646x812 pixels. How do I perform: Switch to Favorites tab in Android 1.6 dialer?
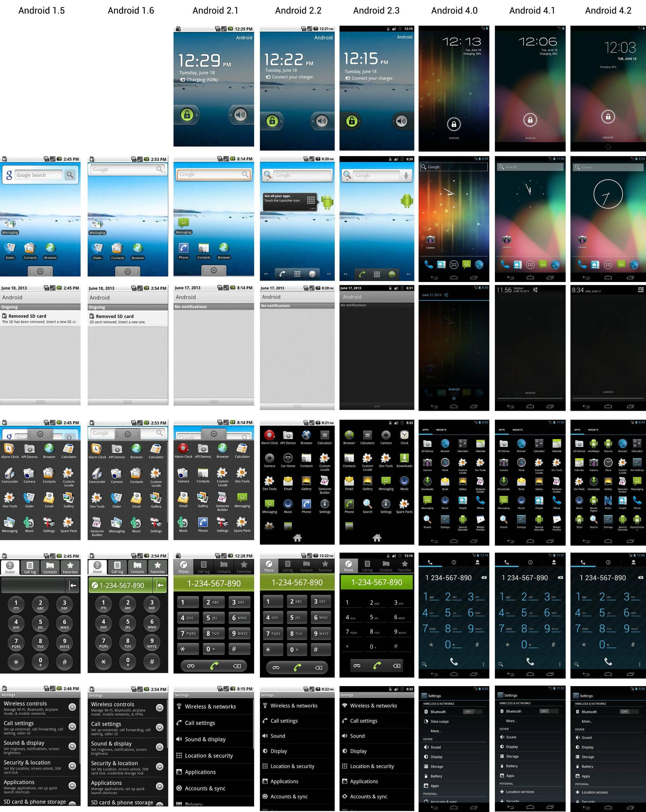coord(158,567)
